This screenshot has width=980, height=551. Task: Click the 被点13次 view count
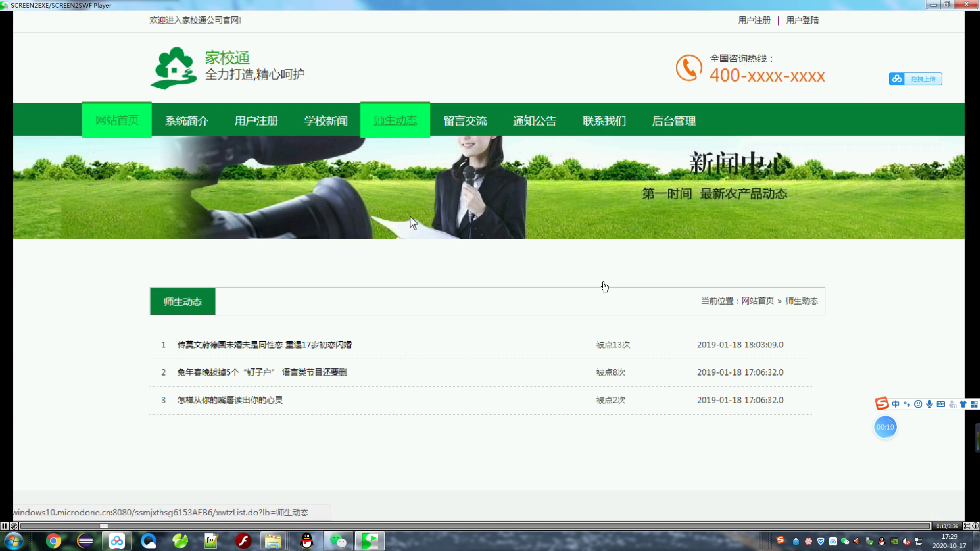coord(613,345)
